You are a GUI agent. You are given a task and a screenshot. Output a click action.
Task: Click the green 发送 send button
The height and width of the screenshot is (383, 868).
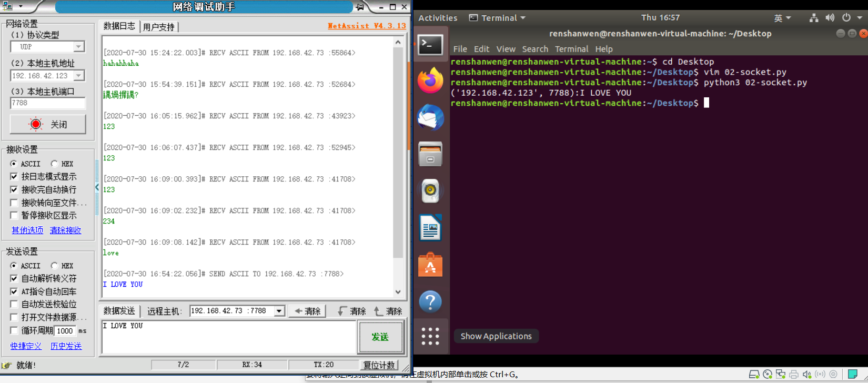[x=380, y=337]
